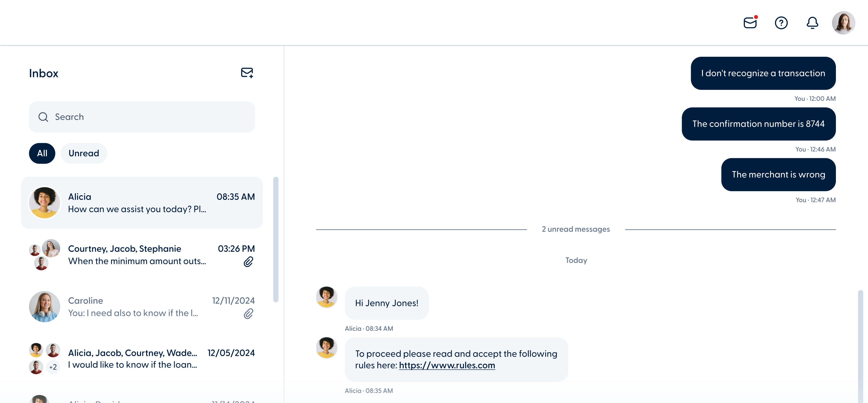Click the 12/05/2024 date in inbox list
868x403 pixels.
[231, 353]
